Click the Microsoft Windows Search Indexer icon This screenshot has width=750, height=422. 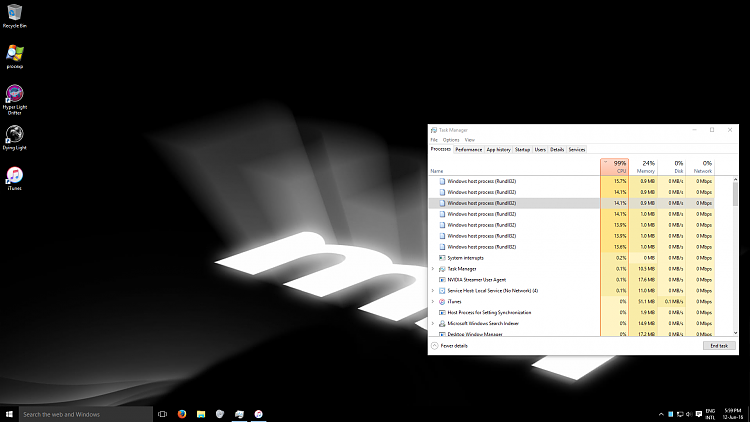pyautogui.click(x=442, y=323)
